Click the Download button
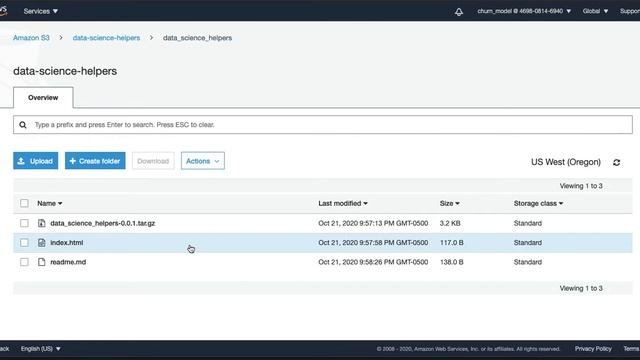Viewport: 640px width, 360px height. (153, 161)
